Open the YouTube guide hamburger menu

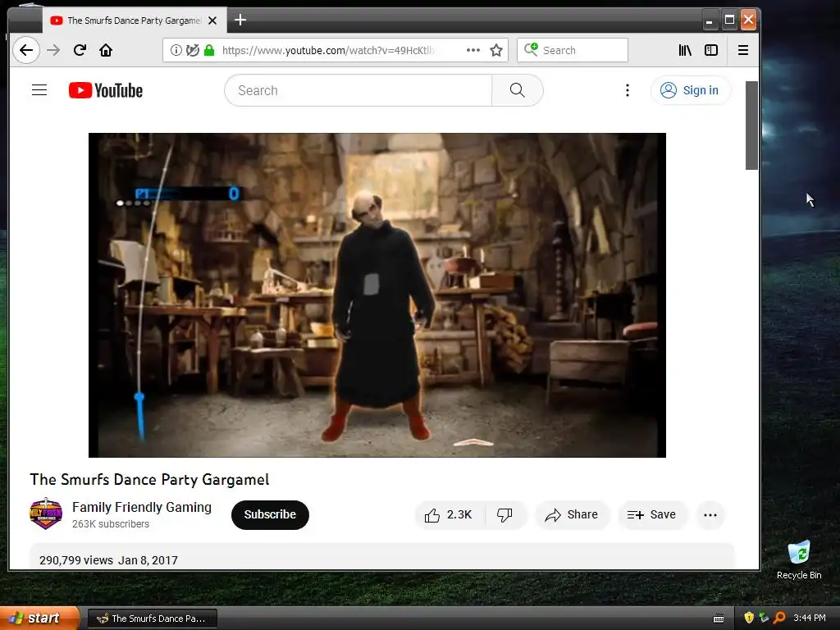(39, 90)
